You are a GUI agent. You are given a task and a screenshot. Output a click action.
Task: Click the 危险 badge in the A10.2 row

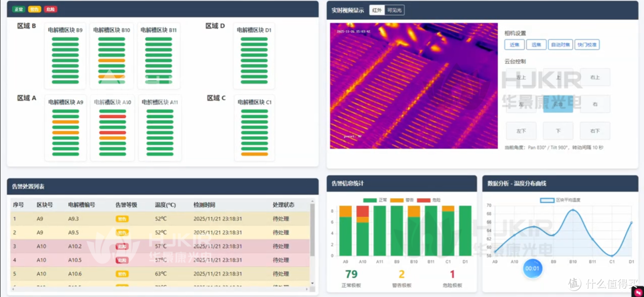[x=122, y=246]
